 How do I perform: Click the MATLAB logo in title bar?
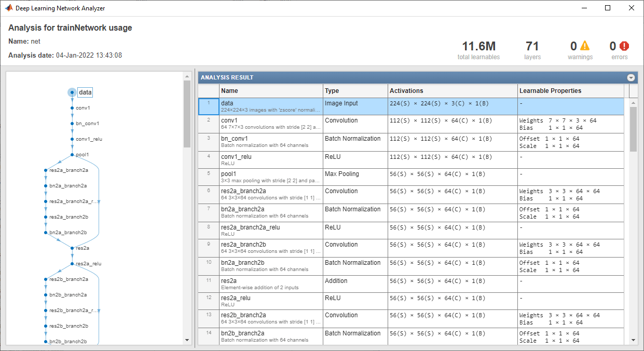pos(8,8)
